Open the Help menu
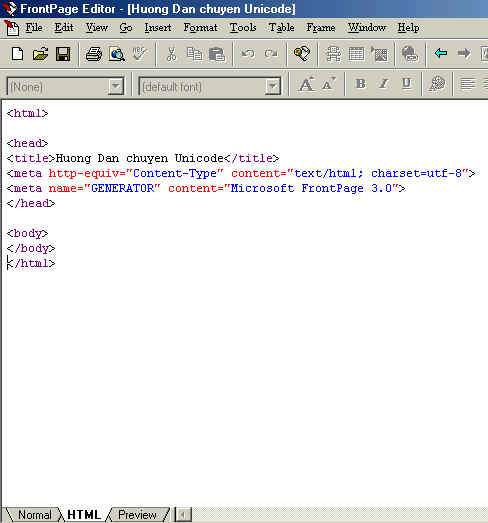 pos(408,28)
